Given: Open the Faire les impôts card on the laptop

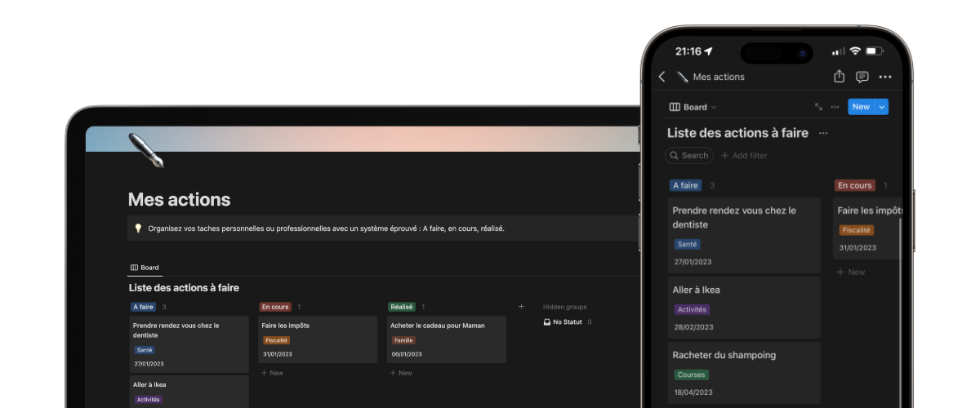Looking at the screenshot, I should (318, 339).
